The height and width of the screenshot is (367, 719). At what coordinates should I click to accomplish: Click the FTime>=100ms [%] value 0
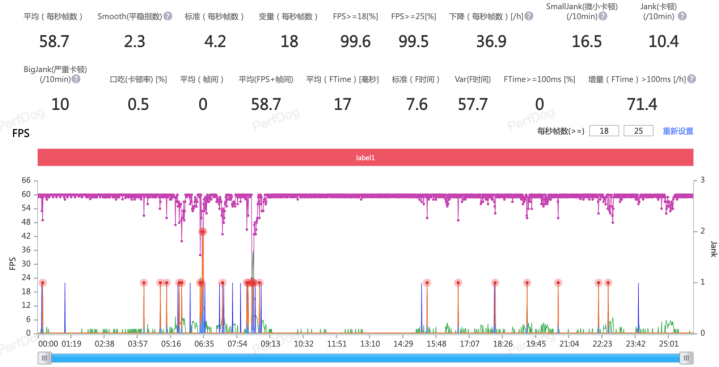pos(540,105)
